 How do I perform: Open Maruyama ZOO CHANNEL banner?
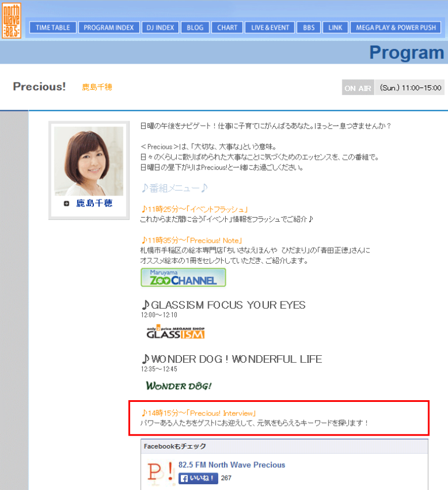pyautogui.click(x=183, y=278)
